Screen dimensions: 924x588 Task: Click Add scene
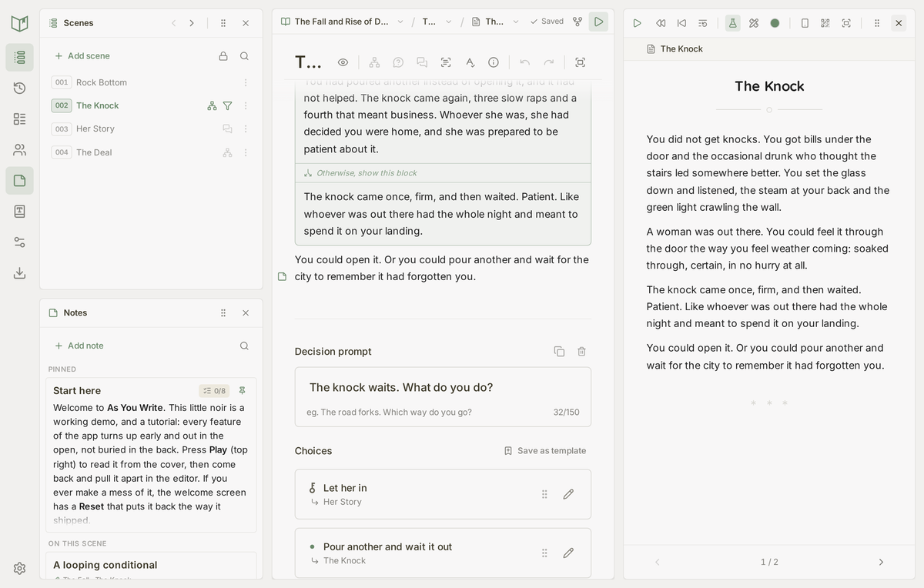(82, 55)
